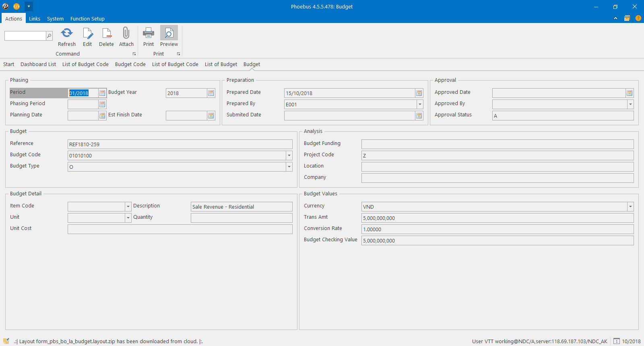This screenshot has height=346, width=644.
Task: Click the Description field Sale Revenue - Residential
Action: (x=242, y=207)
